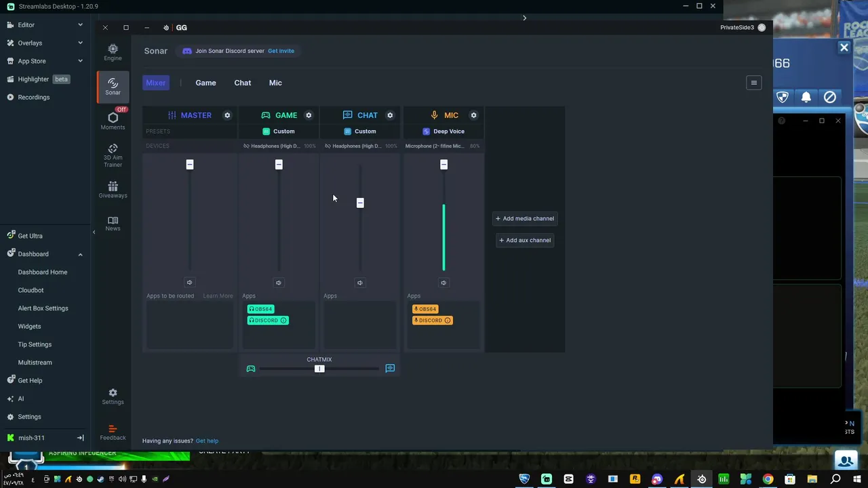
Task: Open MASTER channel settings gear
Action: [227, 115]
